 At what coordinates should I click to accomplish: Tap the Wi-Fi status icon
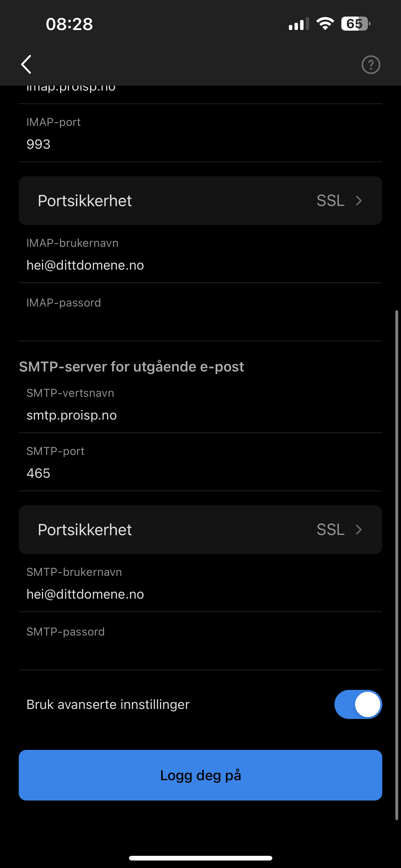(325, 24)
